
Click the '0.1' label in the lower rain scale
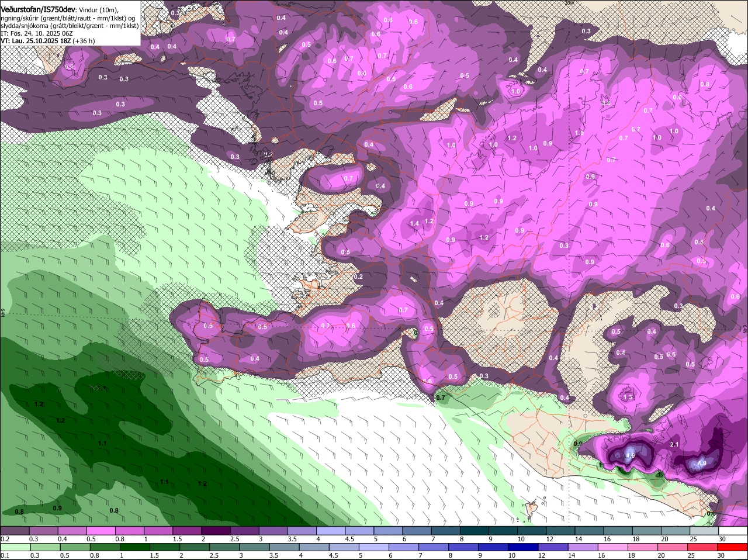pyautogui.click(x=5, y=555)
